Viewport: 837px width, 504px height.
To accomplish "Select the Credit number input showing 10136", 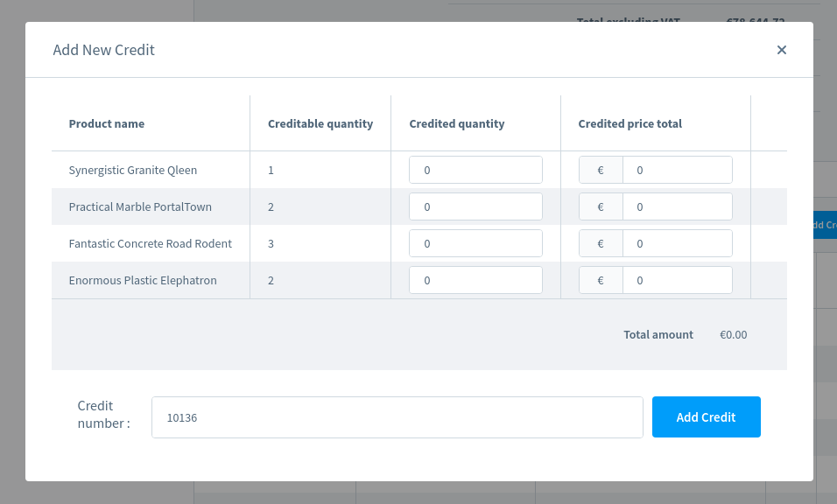I will pyautogui.click(x=397, y=417).
